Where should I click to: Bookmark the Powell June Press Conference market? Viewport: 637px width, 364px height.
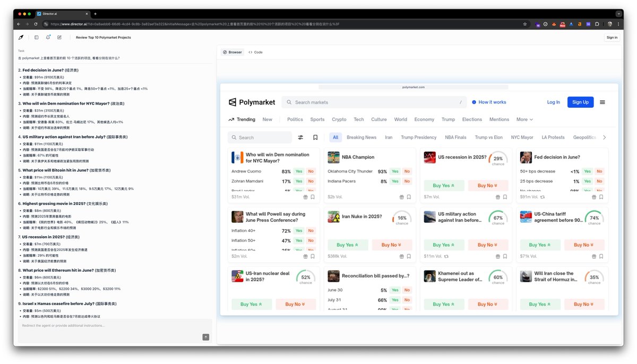pos(313,256)
